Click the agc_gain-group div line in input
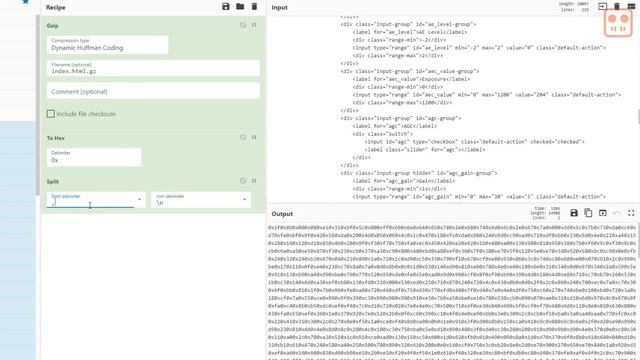This screenshot has width=640, height=360. 419,173
